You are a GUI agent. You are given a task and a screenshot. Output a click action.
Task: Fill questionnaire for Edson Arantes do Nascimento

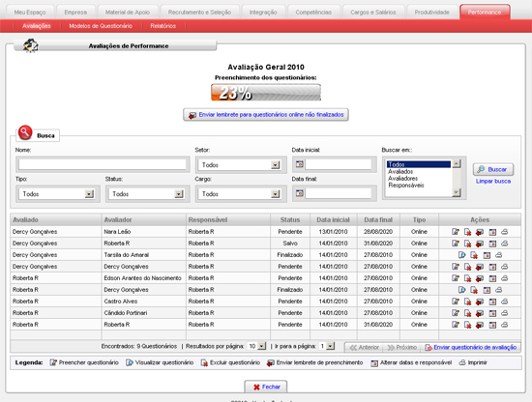click(x=456, y=278)
